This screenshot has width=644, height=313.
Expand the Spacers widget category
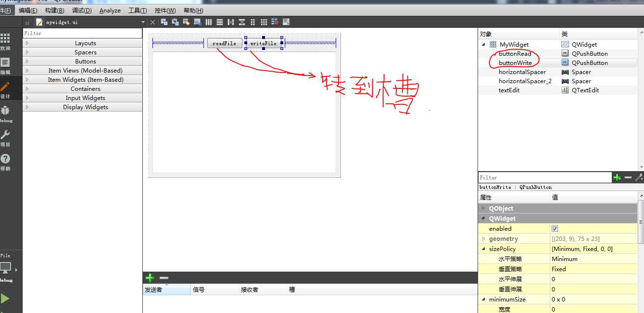tap(27, 52)
